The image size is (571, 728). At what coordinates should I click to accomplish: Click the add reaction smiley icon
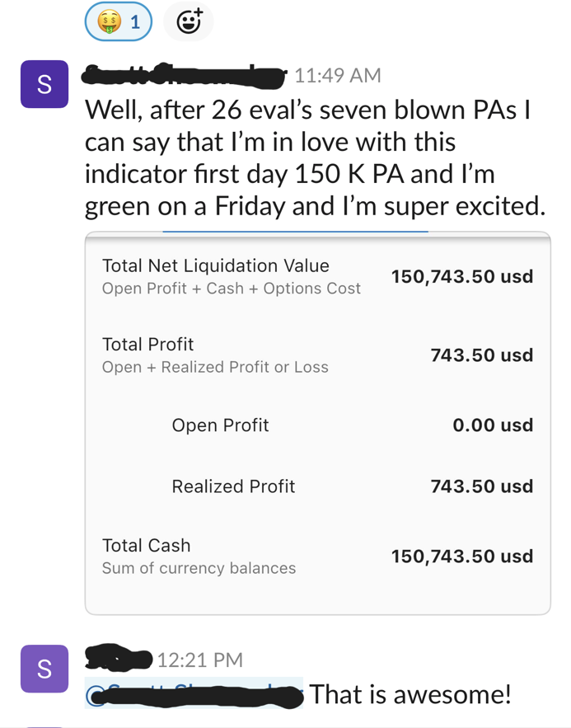point(189,22)
